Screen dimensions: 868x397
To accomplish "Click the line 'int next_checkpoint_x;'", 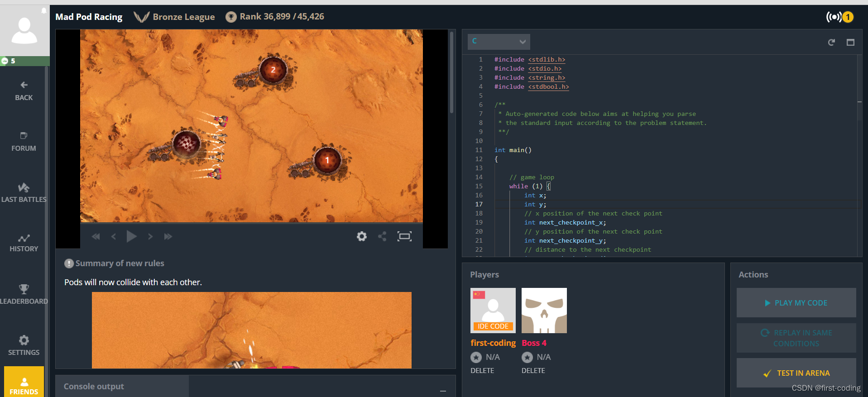I will tap(565, 222).
